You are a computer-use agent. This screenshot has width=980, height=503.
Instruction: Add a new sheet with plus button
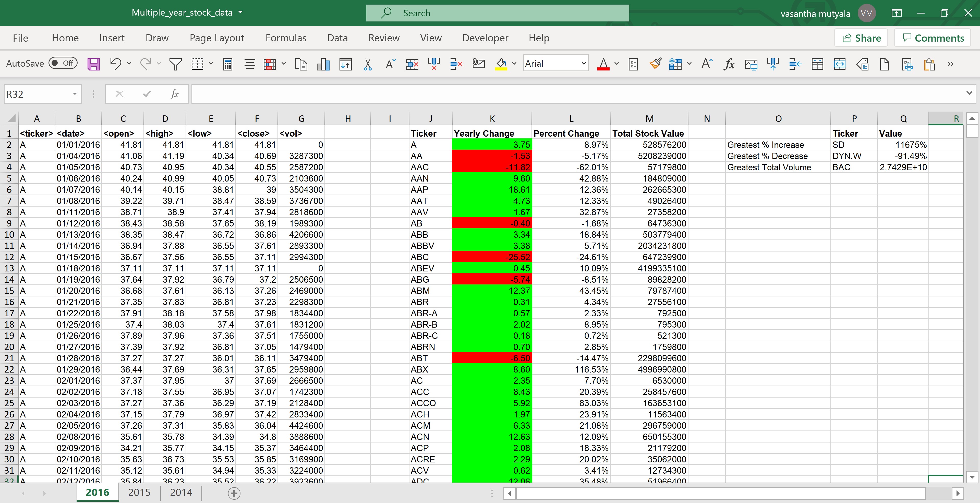[x=234, y=494]
